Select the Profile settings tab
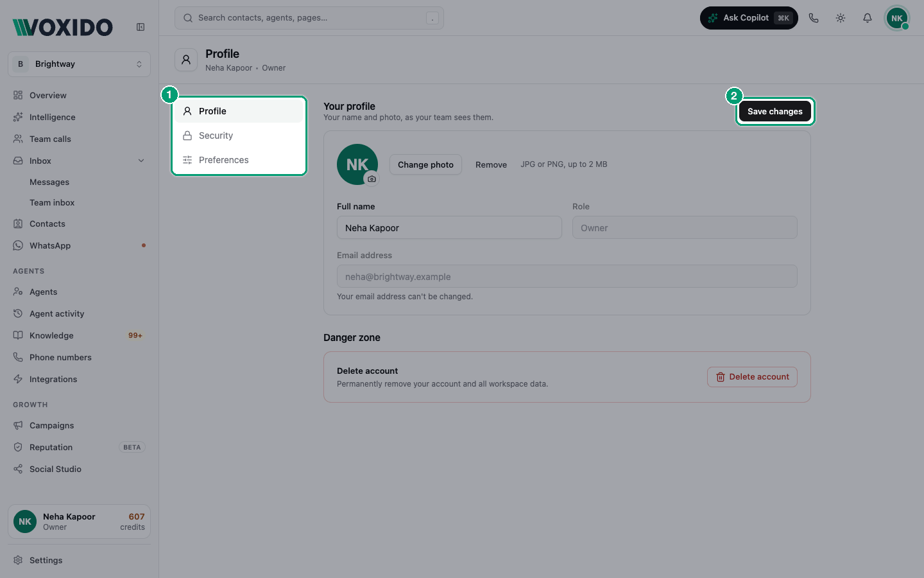The width and height of the screenshot is (924, 578). click(x=239, y=111)
